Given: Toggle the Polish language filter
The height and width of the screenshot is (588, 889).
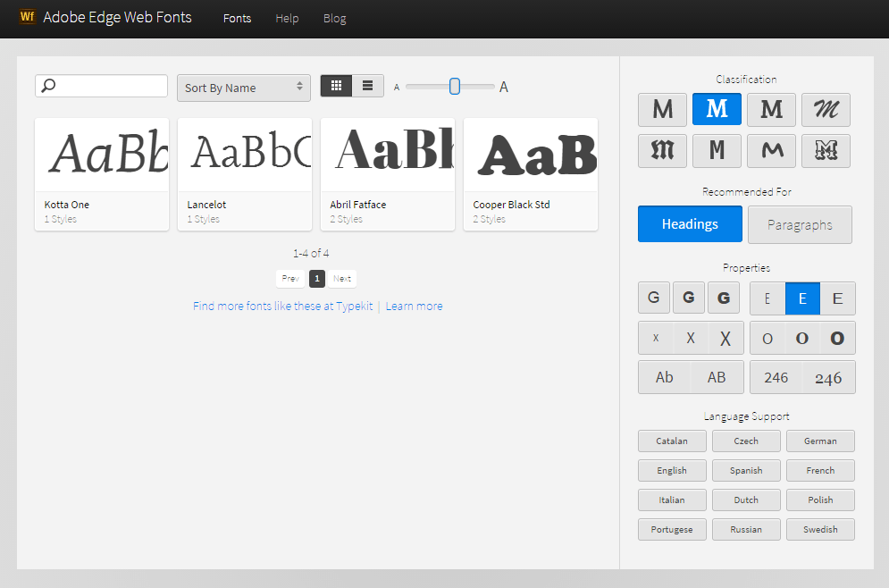Looking at the screenshot, I should tap(820, 500).
